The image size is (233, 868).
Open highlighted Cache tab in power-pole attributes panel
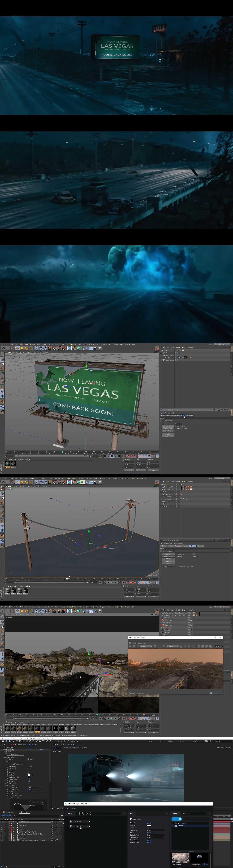[193, 546]
